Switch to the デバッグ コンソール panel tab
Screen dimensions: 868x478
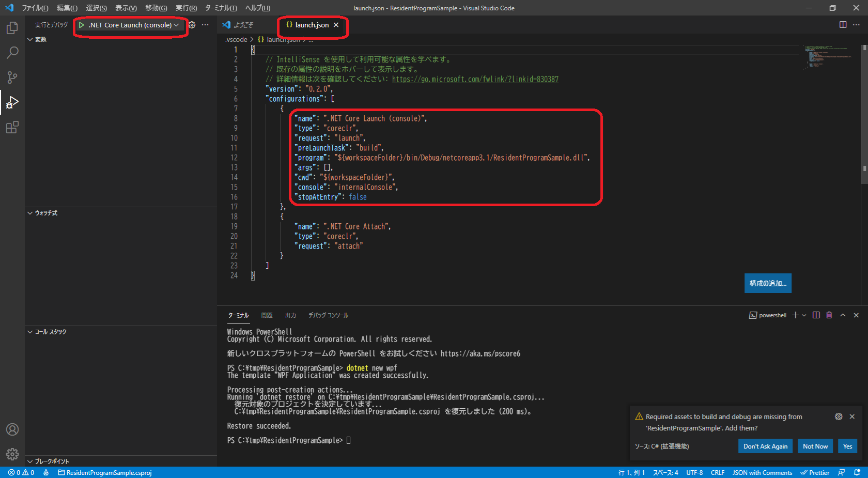tap(328, 315)
